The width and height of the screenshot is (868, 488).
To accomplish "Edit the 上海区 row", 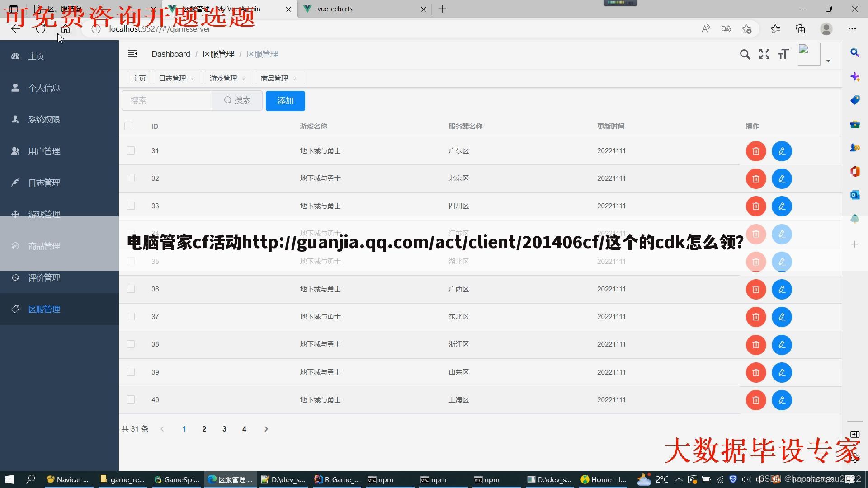I will [x=782, y=400].
